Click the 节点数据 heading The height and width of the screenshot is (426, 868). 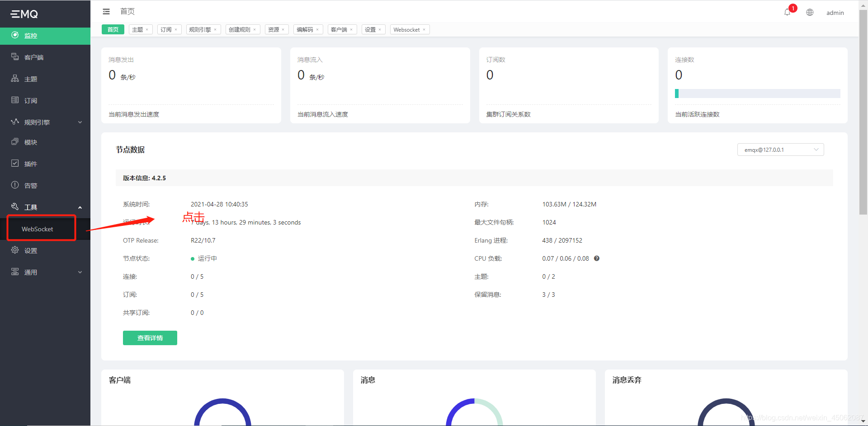point(130,150)
